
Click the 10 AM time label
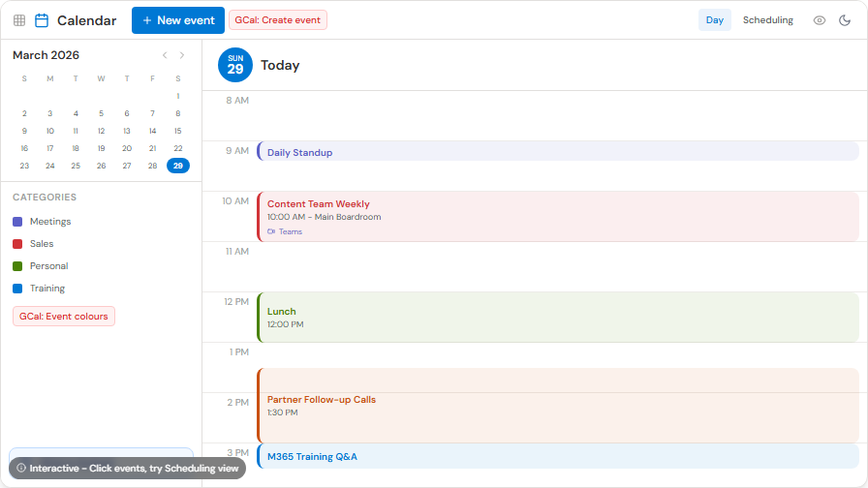[x=235, y=200]
